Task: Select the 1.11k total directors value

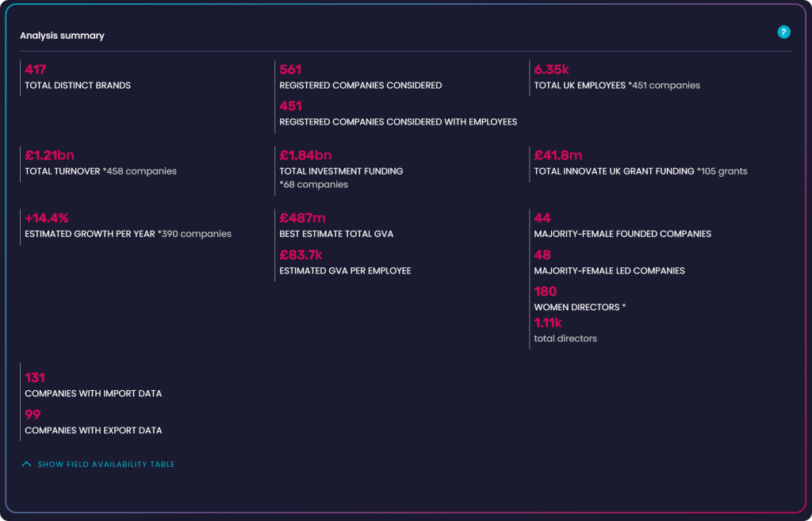Action: [x=548, y=324]
